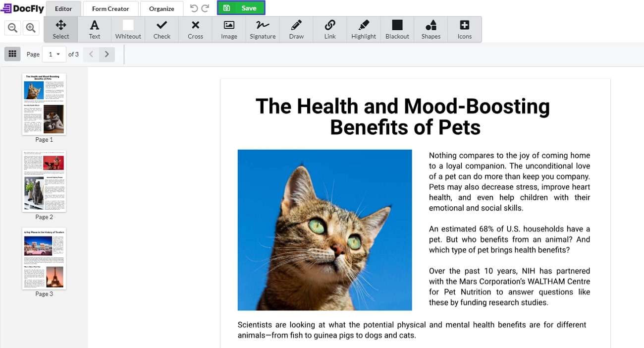Undo the last action
The image size is (644, 348).
coord(193,8)
